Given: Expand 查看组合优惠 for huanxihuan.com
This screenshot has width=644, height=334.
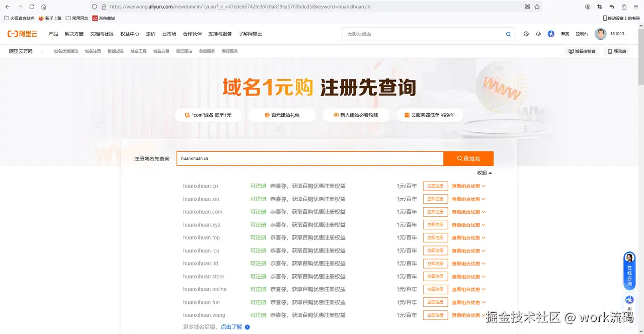Looking at the screenshot, I should coord(466,212).
